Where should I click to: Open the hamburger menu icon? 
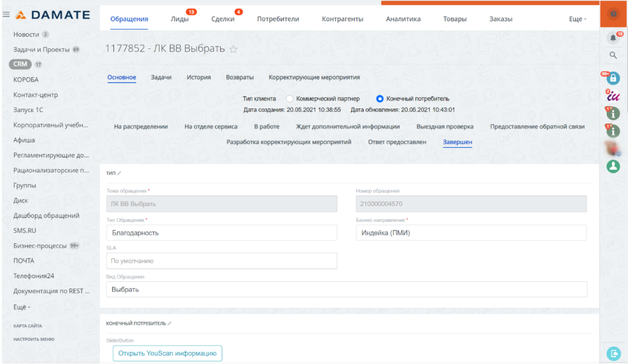click(6, 14)
